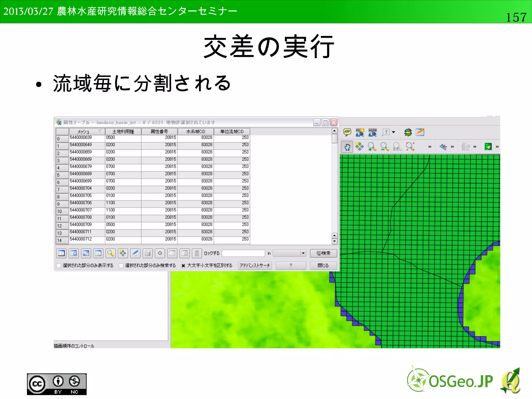Click bottom scroll-down arrow in attribute table
The image size is (532, 399).
tap(335, 241)
